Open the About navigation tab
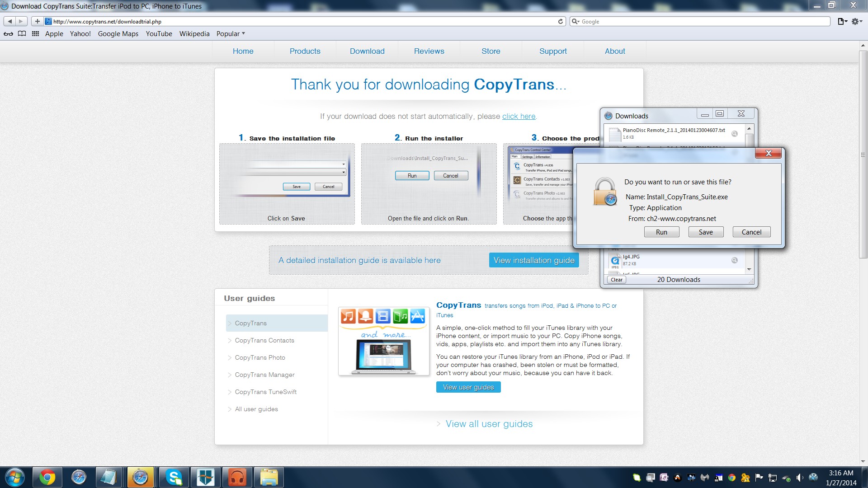This screenshot has width=868, height=488. click(615, 51)
